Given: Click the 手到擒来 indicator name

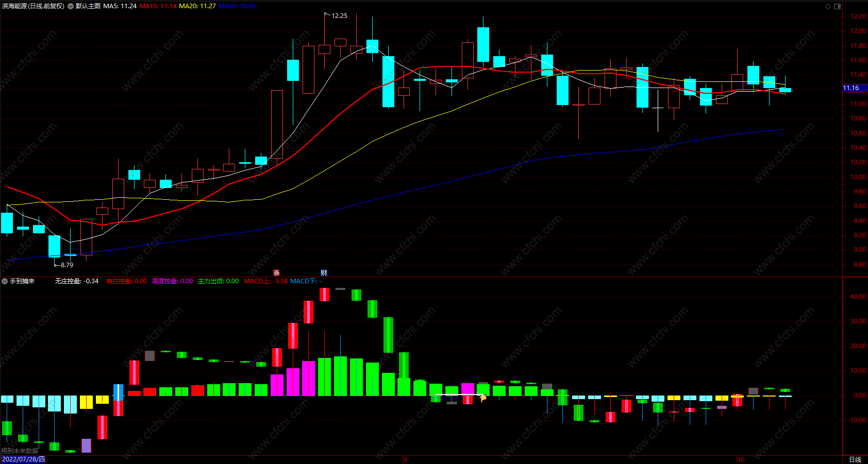Looking at the screenshot, I should (22, 281).
